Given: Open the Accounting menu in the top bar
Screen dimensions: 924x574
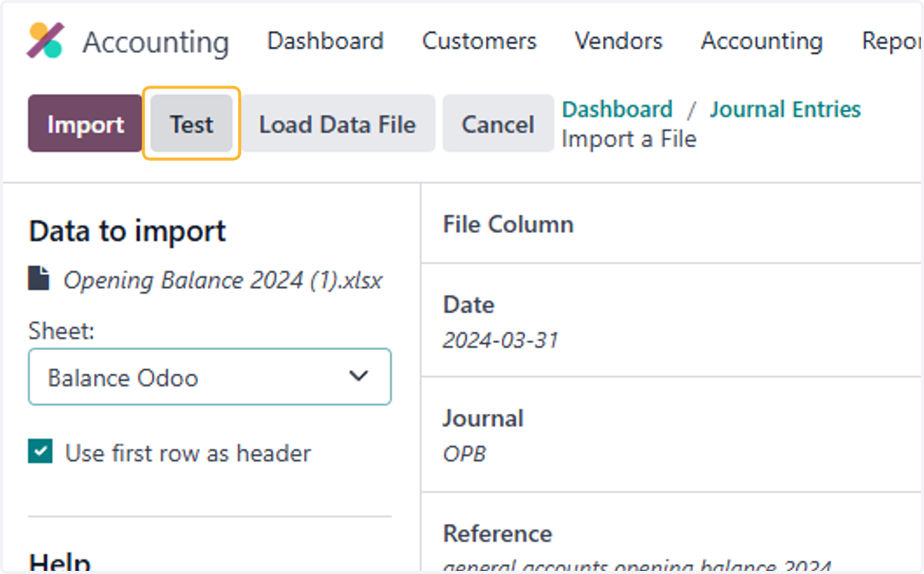Looking at the screenshot, I should click(762, 41).
